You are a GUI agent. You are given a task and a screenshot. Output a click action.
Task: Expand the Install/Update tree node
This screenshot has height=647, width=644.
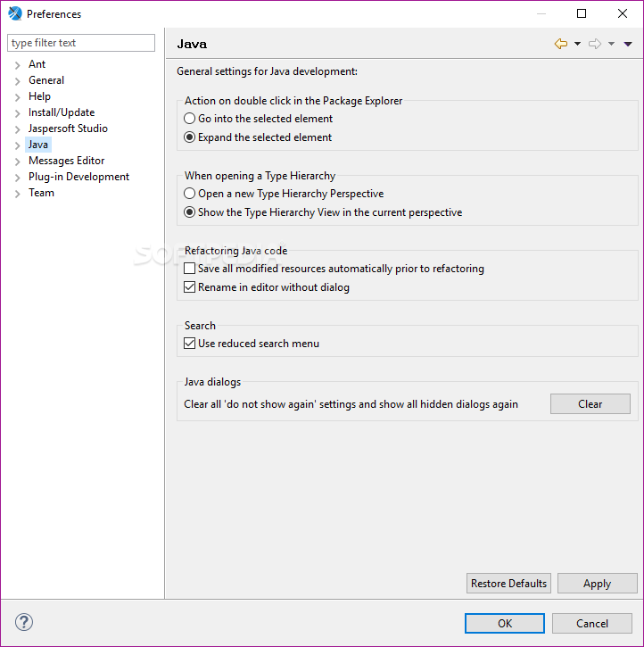click(17, 113)
